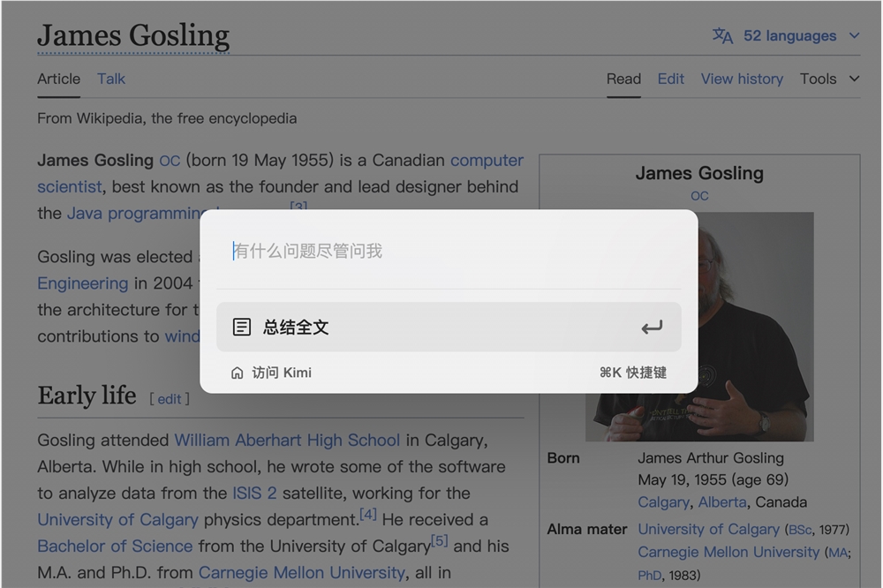This screenshot has height=588, width=883.
Task: Click University of Calgary link in Early life
Action: tap(117, 519)
